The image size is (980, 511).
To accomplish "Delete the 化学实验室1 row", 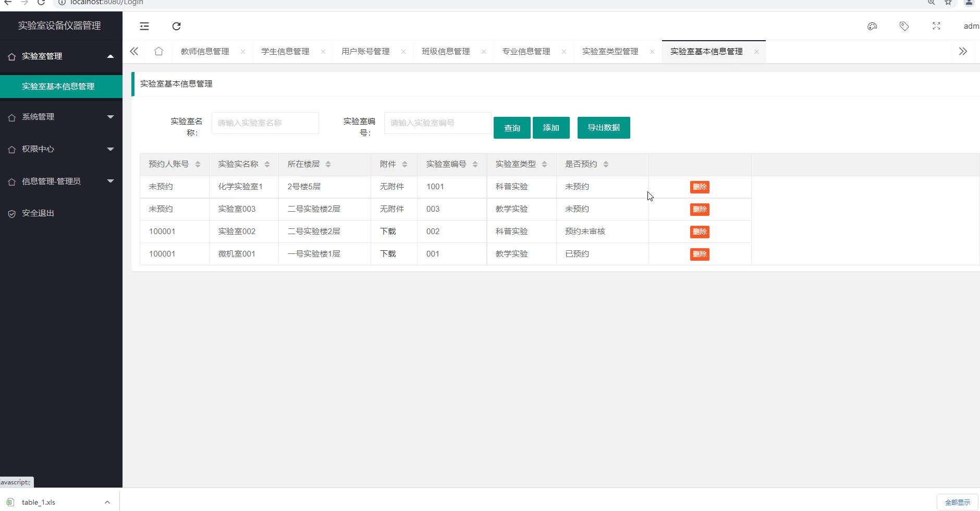I will click(700, 187).
